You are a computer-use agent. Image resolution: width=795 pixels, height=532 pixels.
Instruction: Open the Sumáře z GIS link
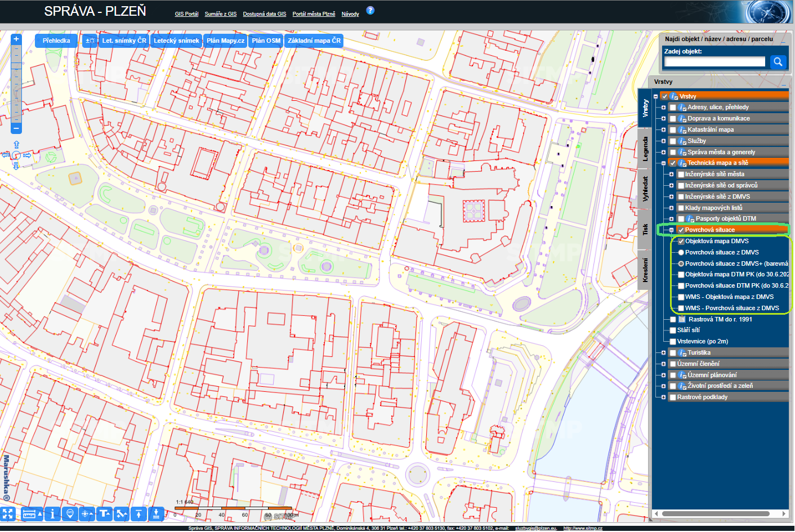coord(221,14)
